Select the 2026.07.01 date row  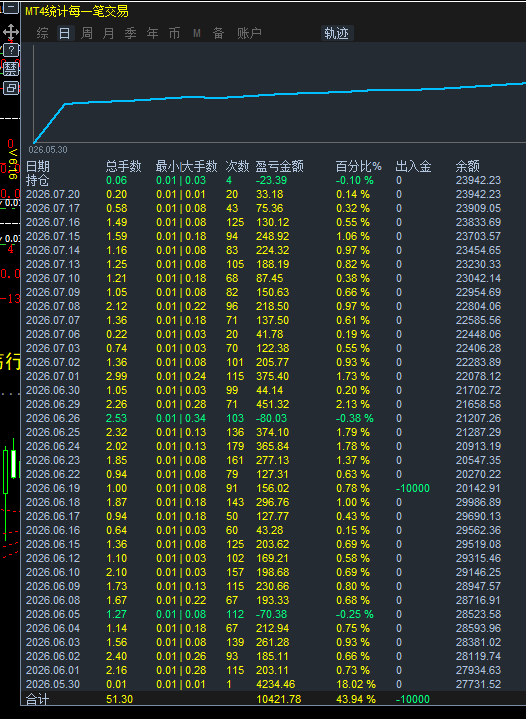click(x=53, y=376)
